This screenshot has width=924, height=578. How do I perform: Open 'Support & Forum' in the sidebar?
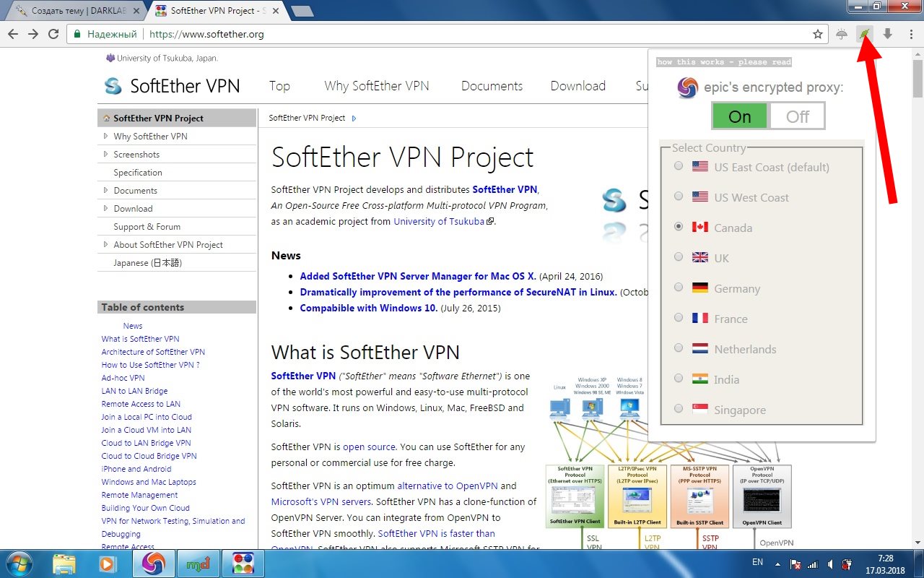147,226
